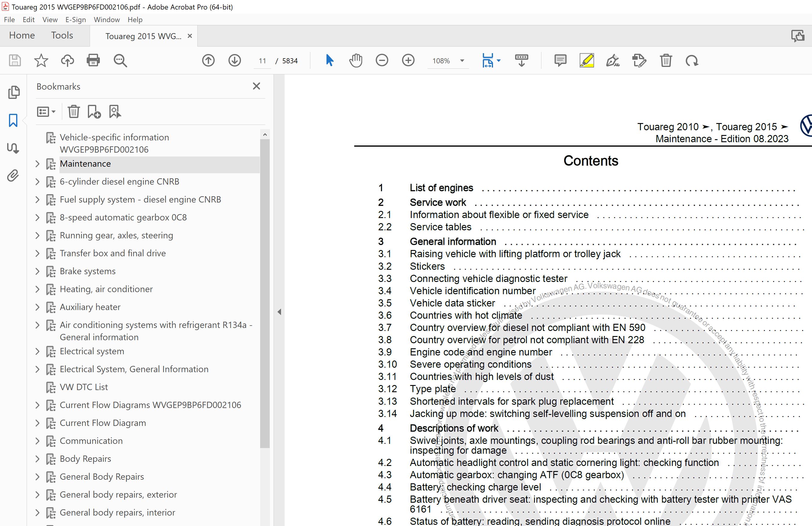
Task: Open bookmarks options dropdown menu
Action: pyautogui.click(x=46, y=111)
